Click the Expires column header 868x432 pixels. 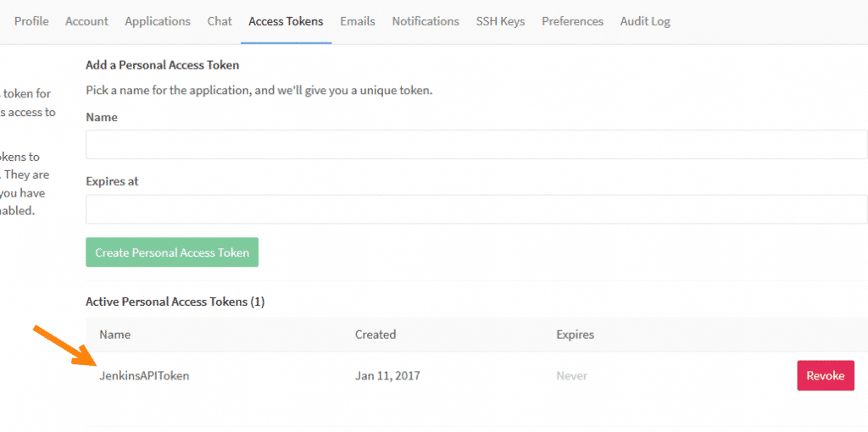pyautogui.click(x=576, y=335)
